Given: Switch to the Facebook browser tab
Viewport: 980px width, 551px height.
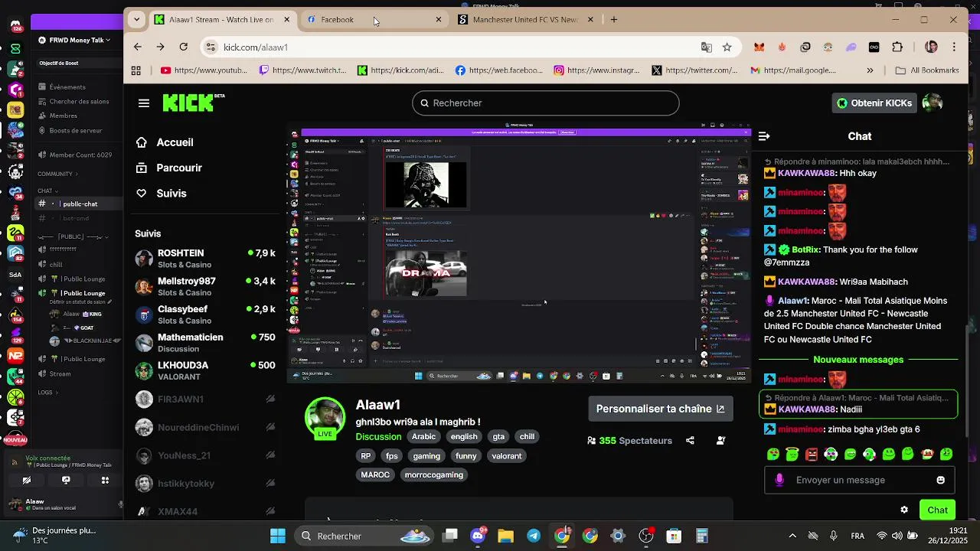Looking at the screenshot, I should tap(375, 20).
